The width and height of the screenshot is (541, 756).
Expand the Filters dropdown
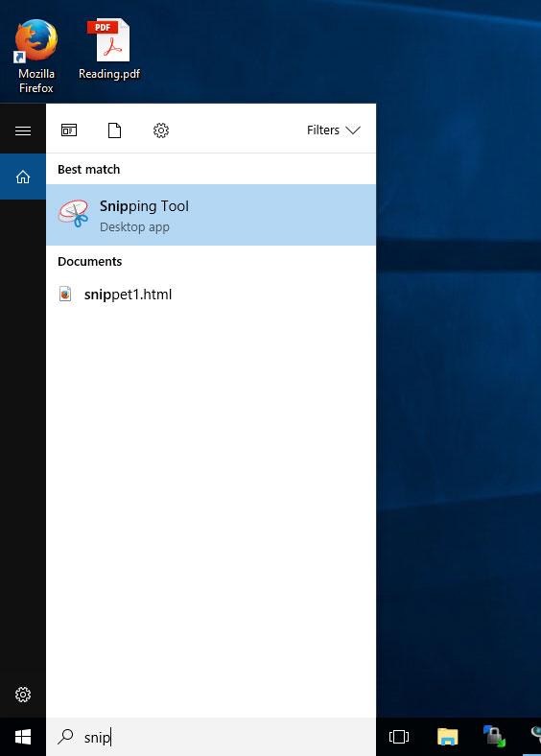(333, 130)
